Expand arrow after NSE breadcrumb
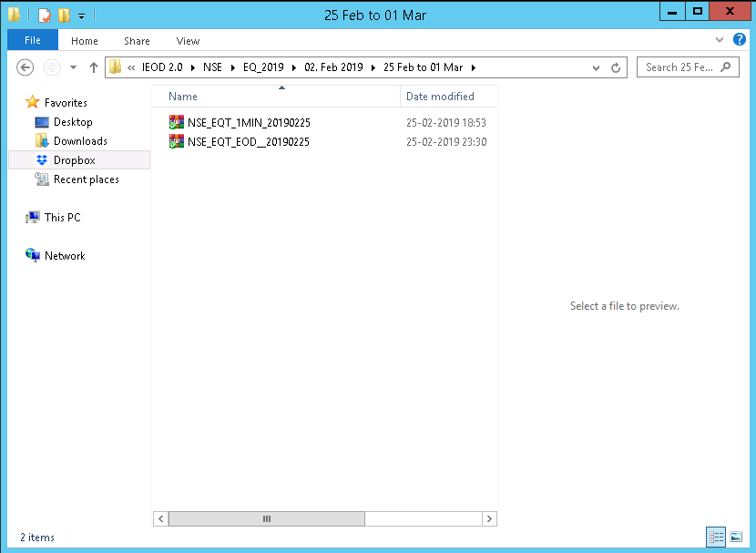Viewport: 756px width, 553px height. click(233, 67)
